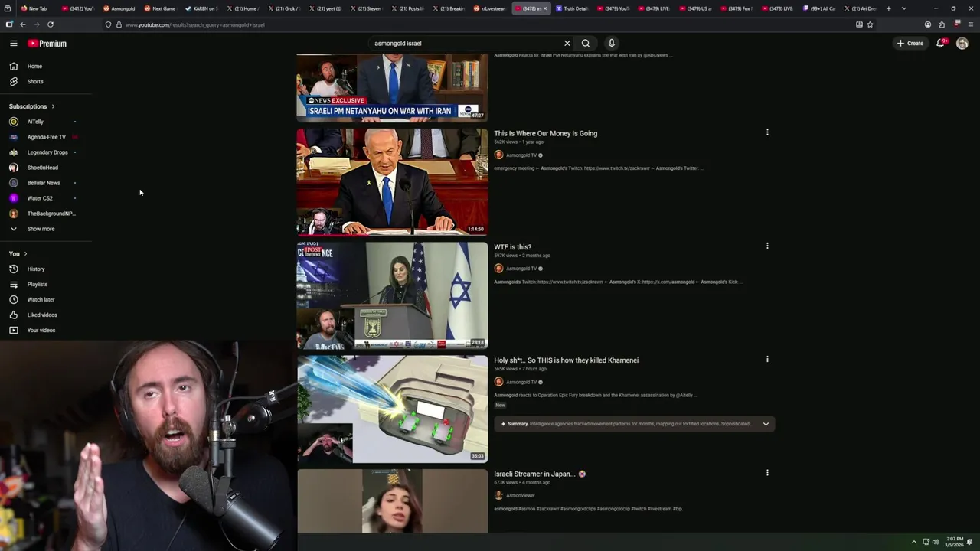Open Your videos in the sidebar
980x551 pixels.
click(41, 331)
